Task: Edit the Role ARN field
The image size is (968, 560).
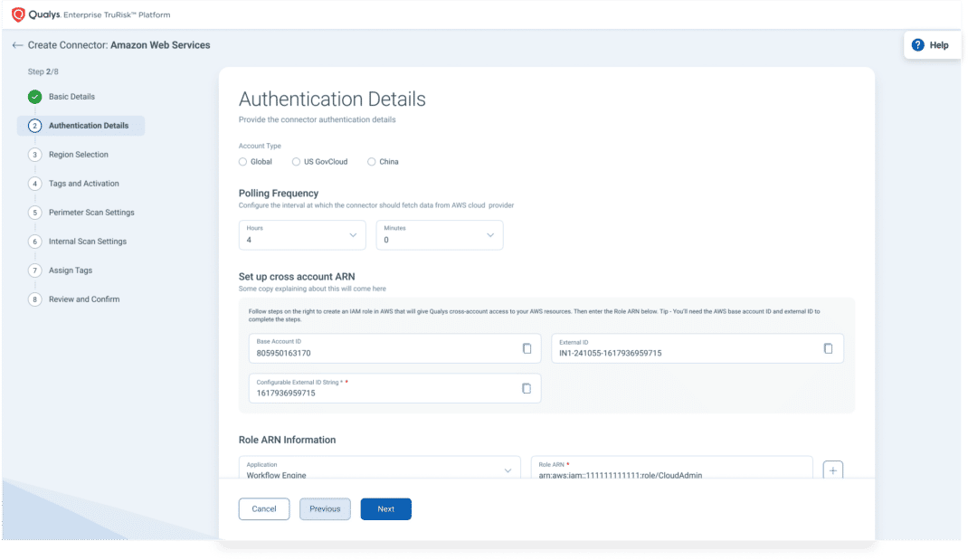Action: click(x=671, y=468)
